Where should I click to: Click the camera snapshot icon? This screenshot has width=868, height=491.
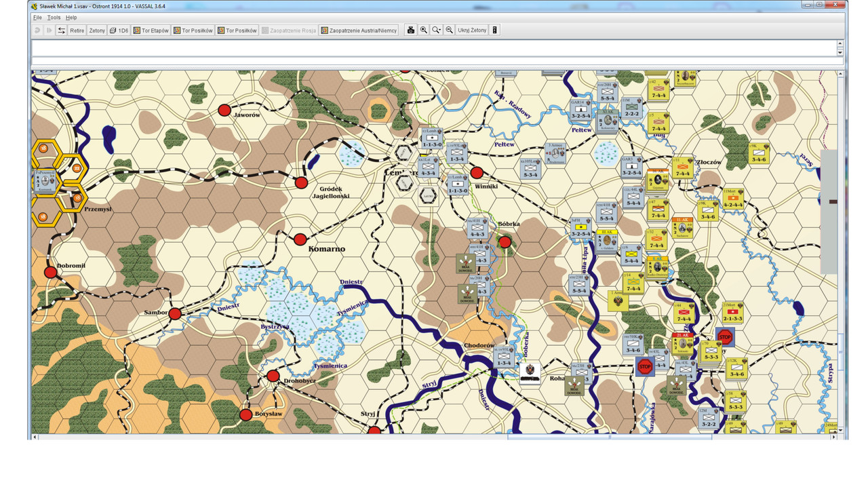[410, 31]
